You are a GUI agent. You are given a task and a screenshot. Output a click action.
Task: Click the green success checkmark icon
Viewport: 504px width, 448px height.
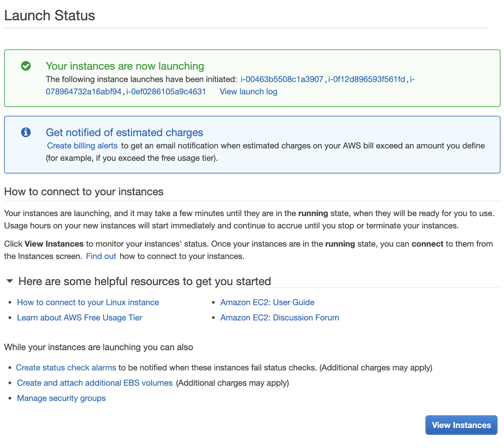26,66
